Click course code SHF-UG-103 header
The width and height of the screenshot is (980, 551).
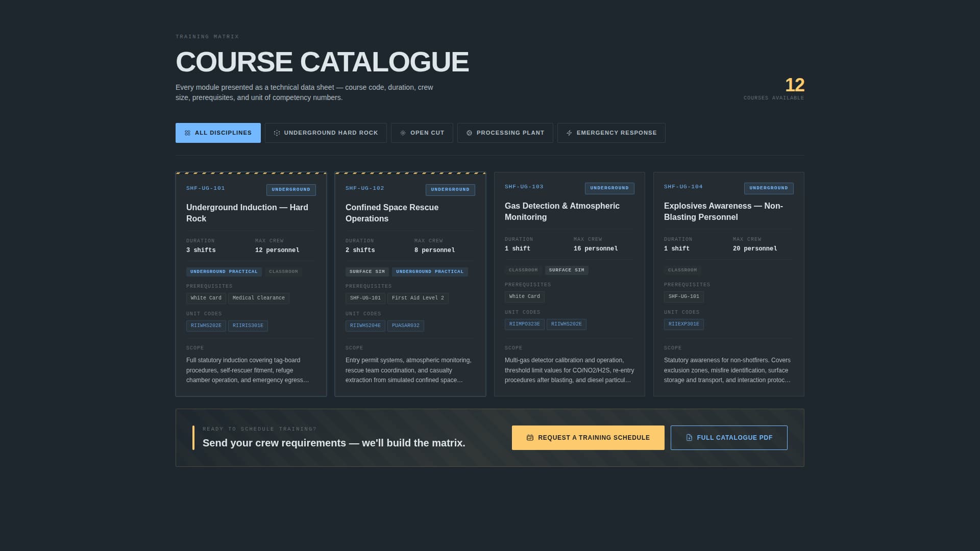(524, 187)
